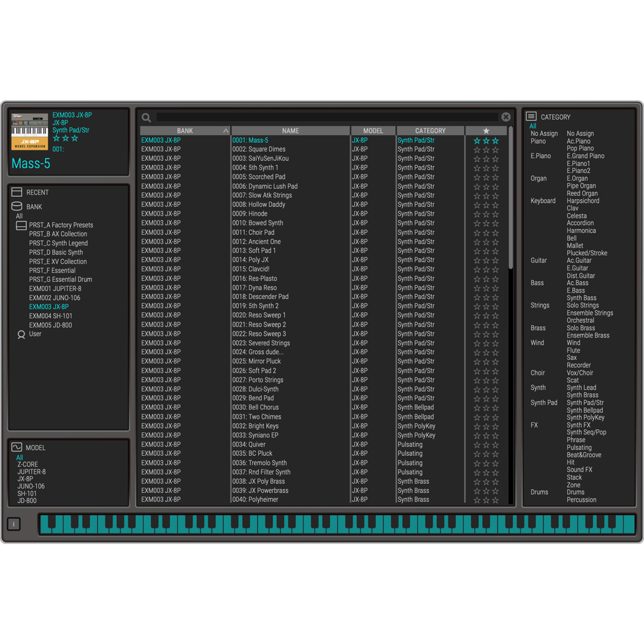Select All under CATEGORY
Viewport: 644px width, 644px height.
pyautogui.click(x=533, y=126)
